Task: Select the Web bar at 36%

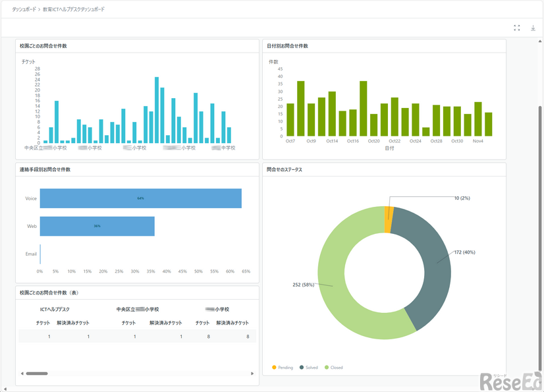Action: tap(97, 226)
